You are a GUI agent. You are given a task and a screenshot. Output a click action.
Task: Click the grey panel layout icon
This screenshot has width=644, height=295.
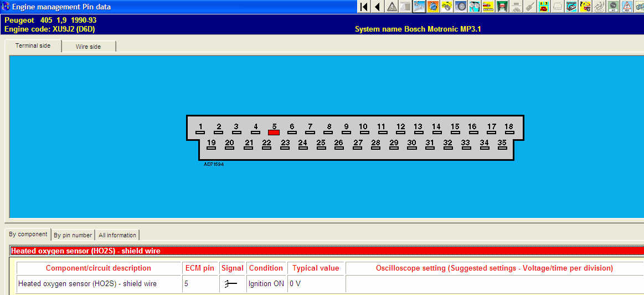(405, 7)
